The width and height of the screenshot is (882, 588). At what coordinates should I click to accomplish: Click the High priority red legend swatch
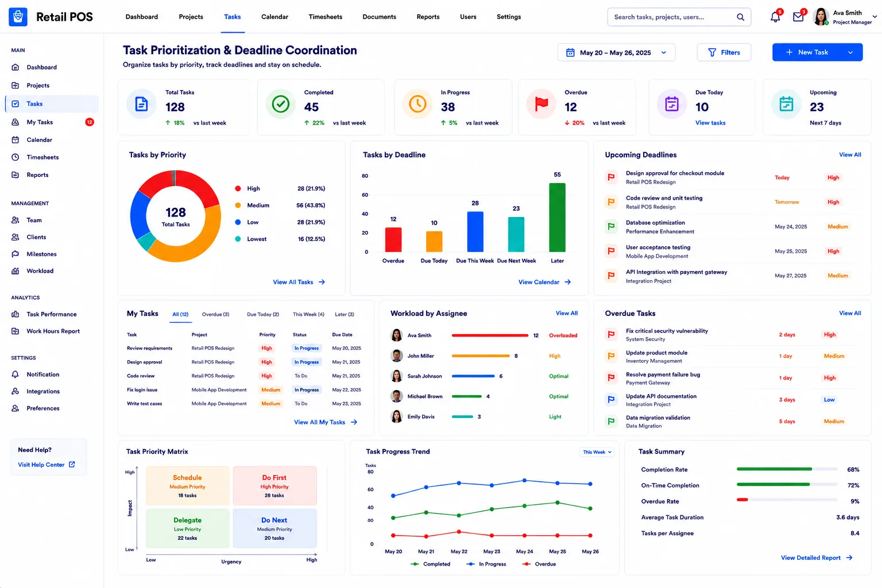pyautogui.click(x=238, y=188)
